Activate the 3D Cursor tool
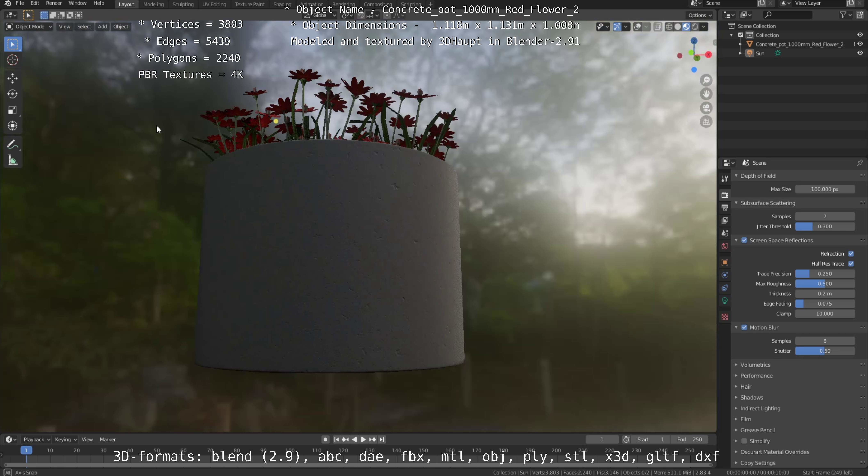The height and width of the screenshot is (476, 868). click(x=13, y=60)
